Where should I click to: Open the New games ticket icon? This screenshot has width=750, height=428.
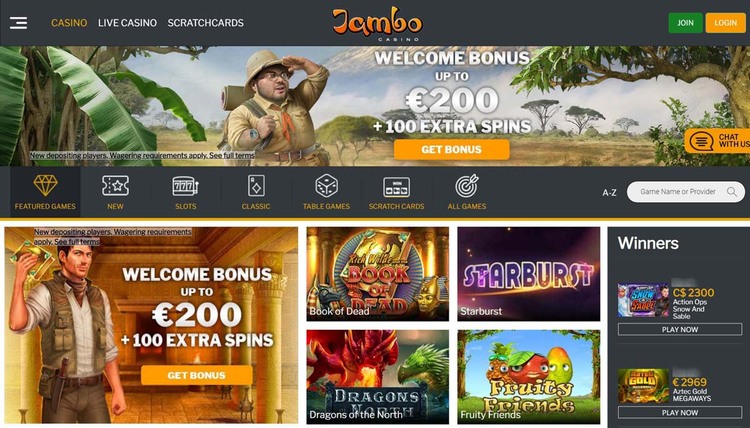click(x=115, y=185)
